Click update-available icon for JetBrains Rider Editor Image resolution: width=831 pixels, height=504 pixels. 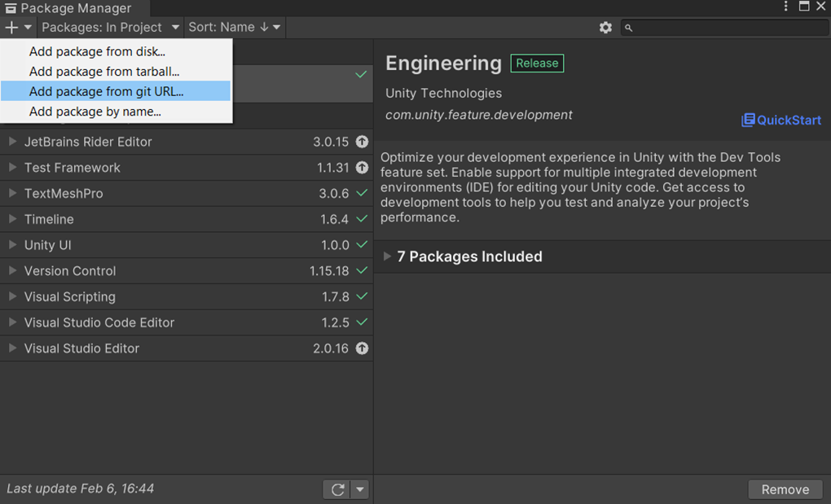coord(362,142)
